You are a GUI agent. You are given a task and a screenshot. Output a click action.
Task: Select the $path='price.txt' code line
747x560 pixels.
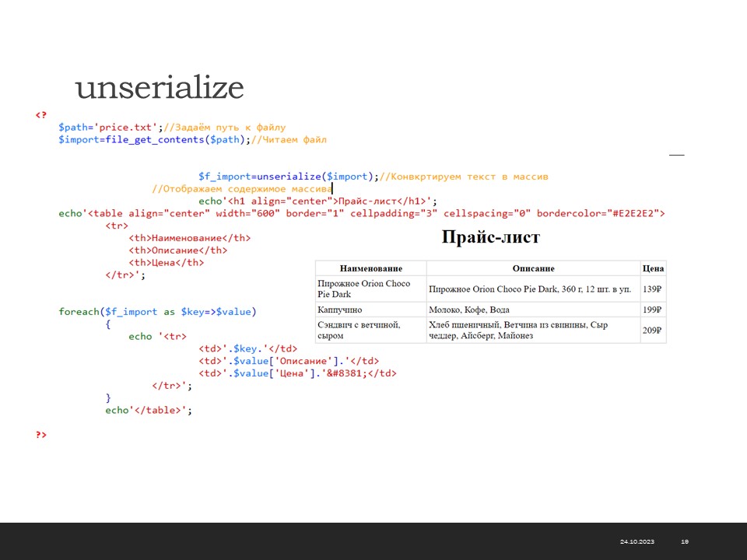171,127
